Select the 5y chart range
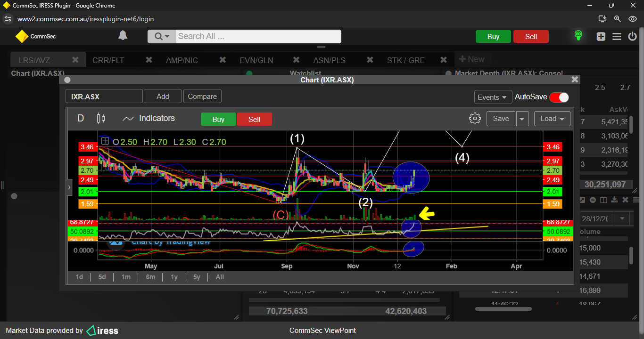The width and height of the screenshot is (644, 339). 197,277
